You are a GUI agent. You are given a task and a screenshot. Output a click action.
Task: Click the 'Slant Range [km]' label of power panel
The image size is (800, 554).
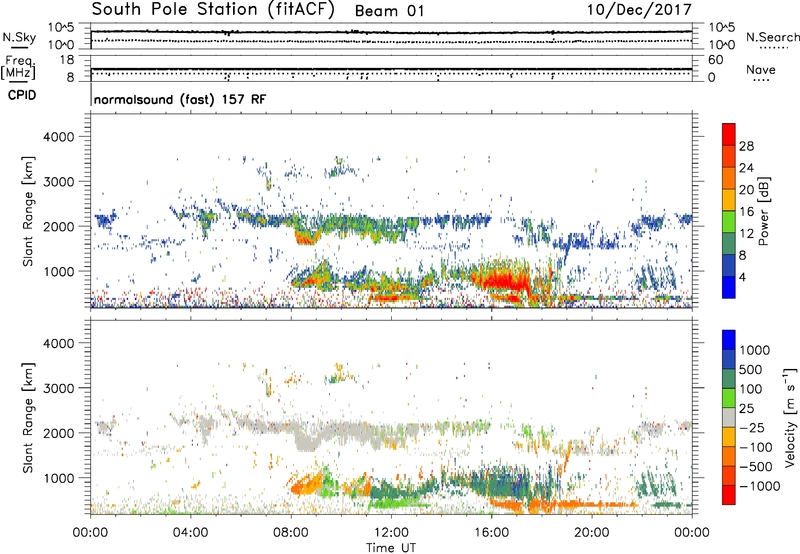(x=28, y=211)
